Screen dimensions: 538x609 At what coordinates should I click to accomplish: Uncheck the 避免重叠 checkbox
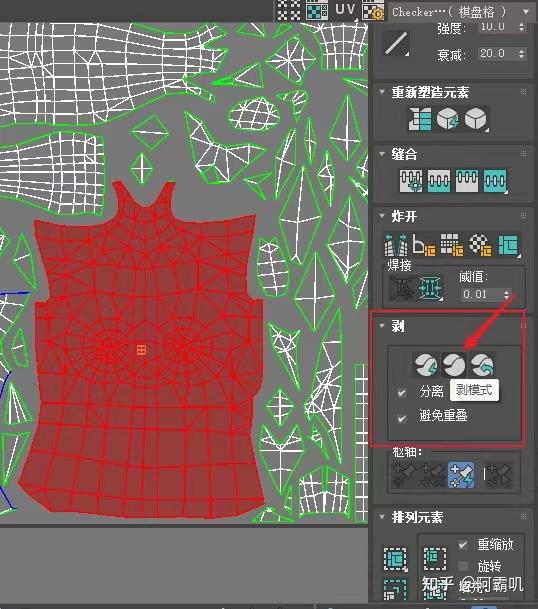click(402, 418)
